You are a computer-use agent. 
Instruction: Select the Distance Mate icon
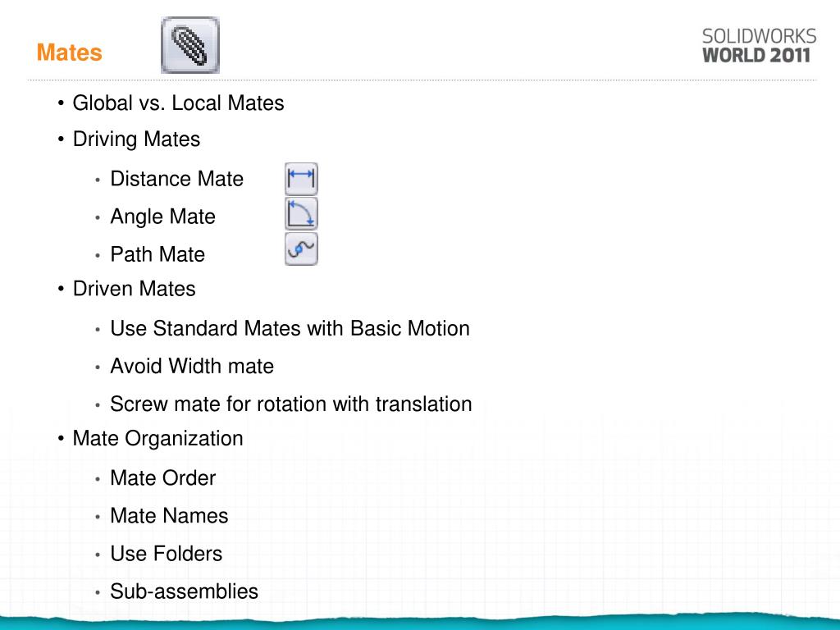coord(301,179)
